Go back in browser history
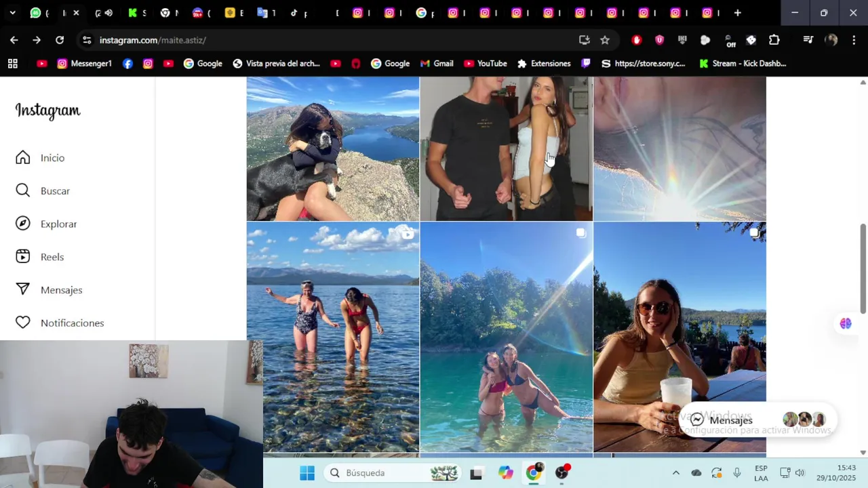 14,40
